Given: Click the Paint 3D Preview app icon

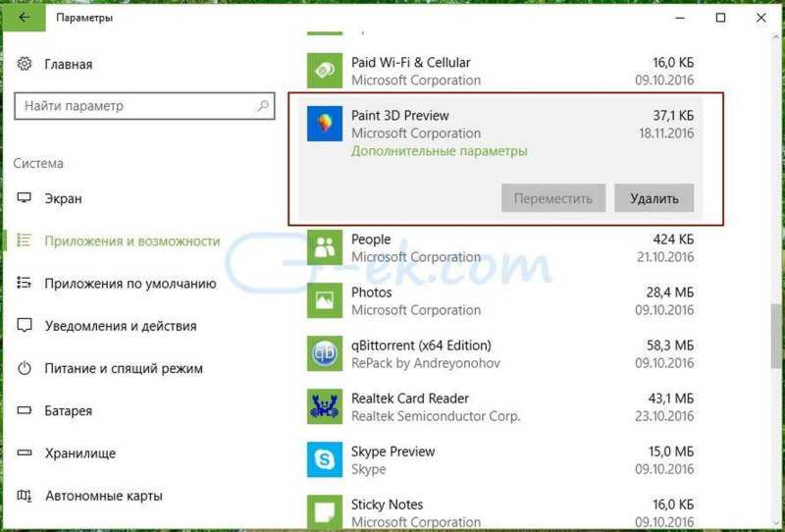Looking at the screenshot, I should point(325,124).
